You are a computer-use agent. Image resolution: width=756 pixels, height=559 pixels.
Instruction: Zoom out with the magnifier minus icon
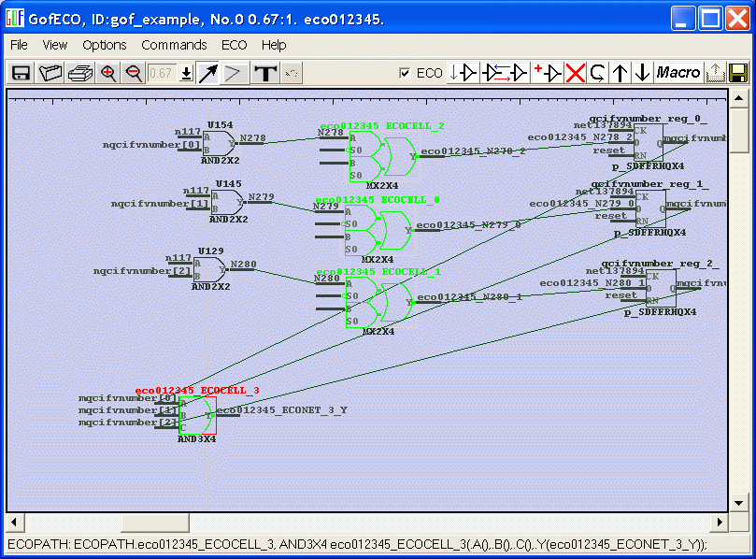pos(134,73)
